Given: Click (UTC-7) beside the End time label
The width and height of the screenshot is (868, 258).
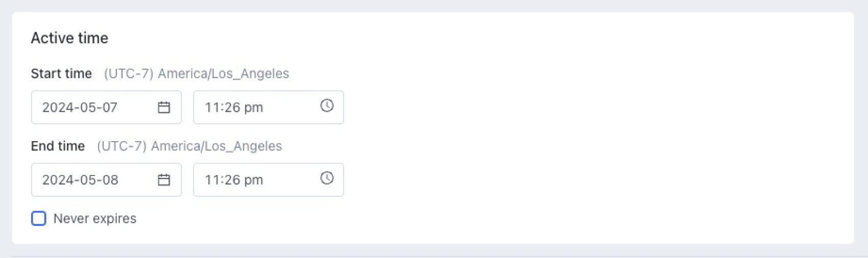Looking at the screenshot, I should point(122,146).
